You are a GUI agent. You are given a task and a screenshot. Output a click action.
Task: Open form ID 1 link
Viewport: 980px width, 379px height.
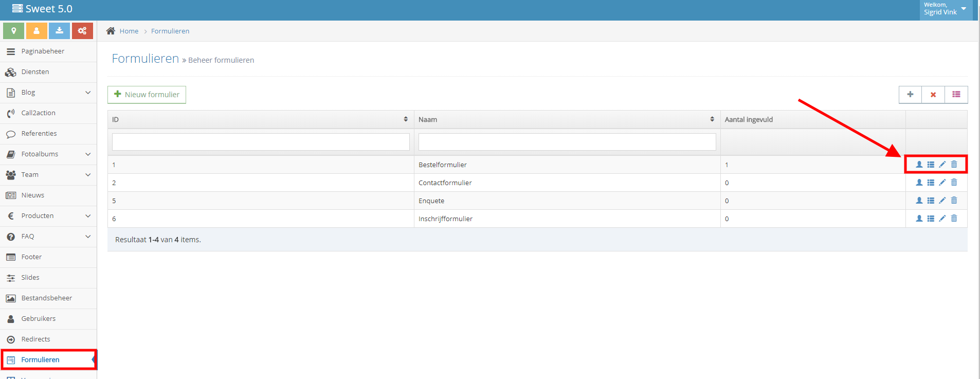click(x=114, y=165)
